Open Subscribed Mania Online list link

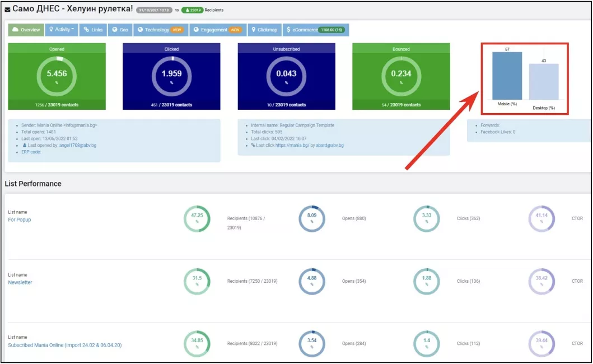coord(64,345)
